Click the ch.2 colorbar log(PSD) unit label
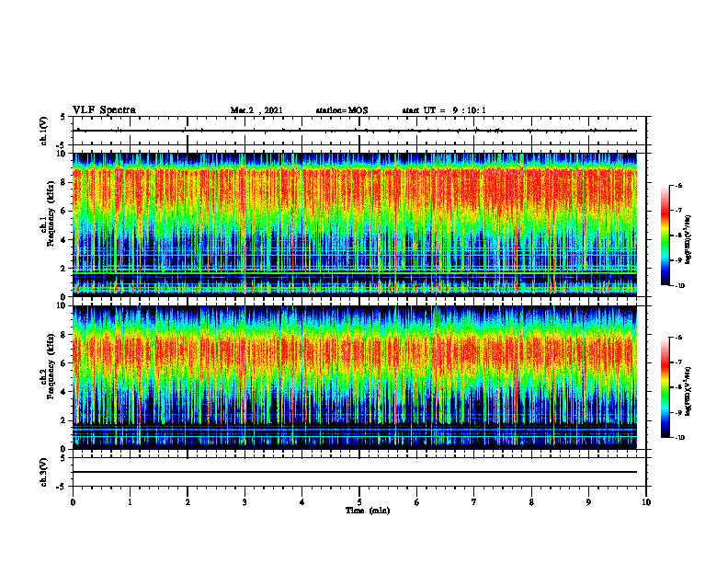 pos(688,390)
